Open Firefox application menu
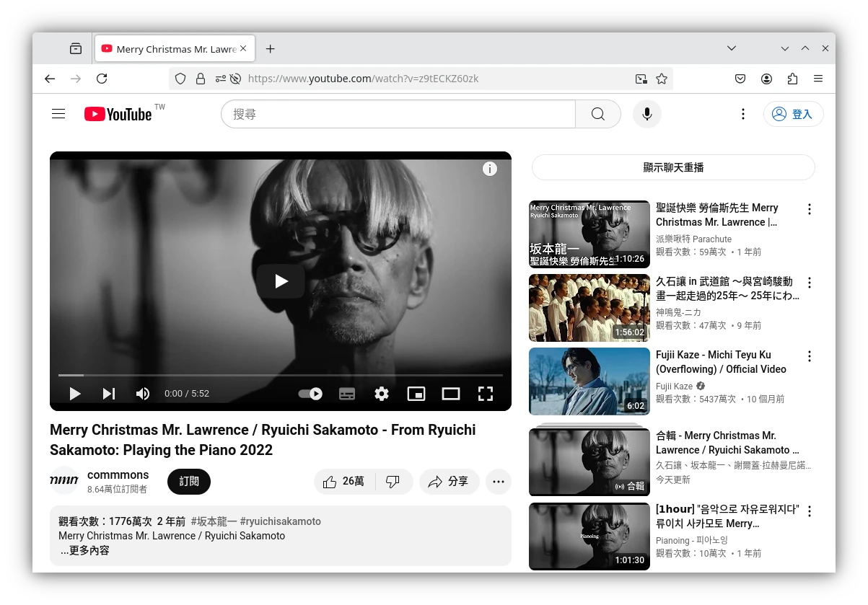The image size is (868, 605). pos(818,79)
